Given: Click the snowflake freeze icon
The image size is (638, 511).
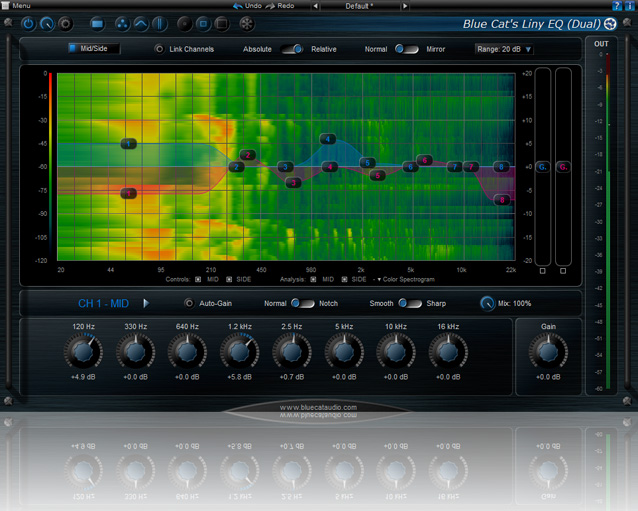Looking at the screenshot, I should point(247,24).
